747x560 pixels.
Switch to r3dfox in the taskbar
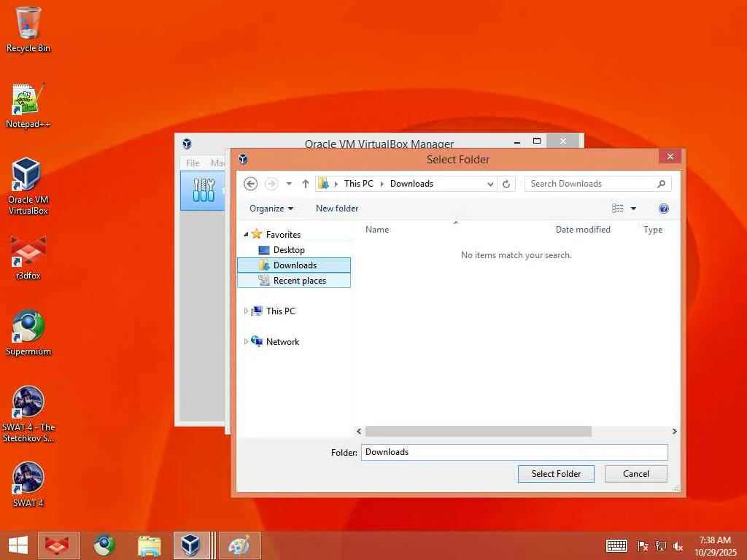pyautogui.click(x=57, y=545)
